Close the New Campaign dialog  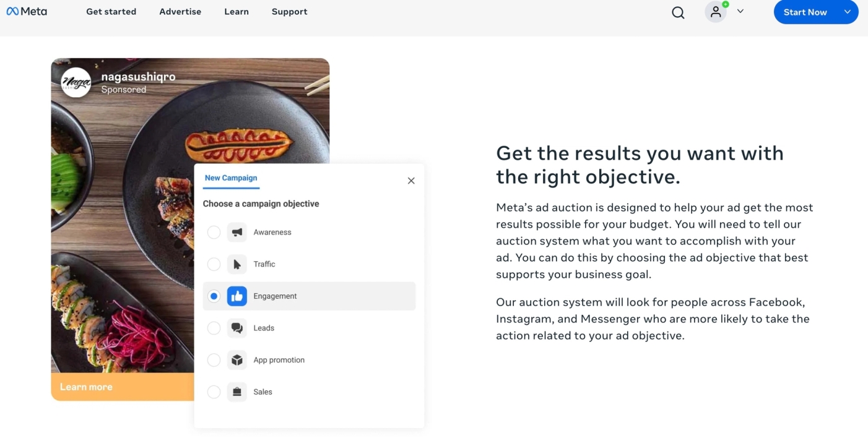(411, 181)
